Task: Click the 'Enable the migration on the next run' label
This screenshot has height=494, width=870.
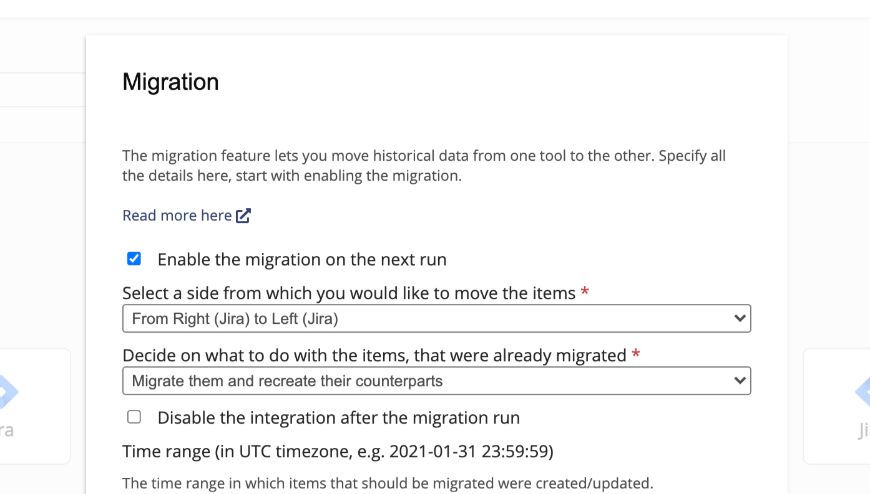Action: pyautogui.click(x=301, y=260)
